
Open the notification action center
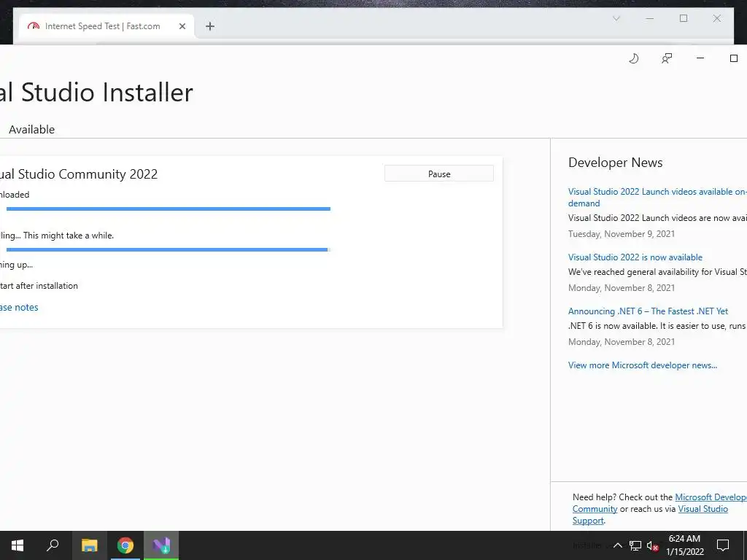(723, 545)
